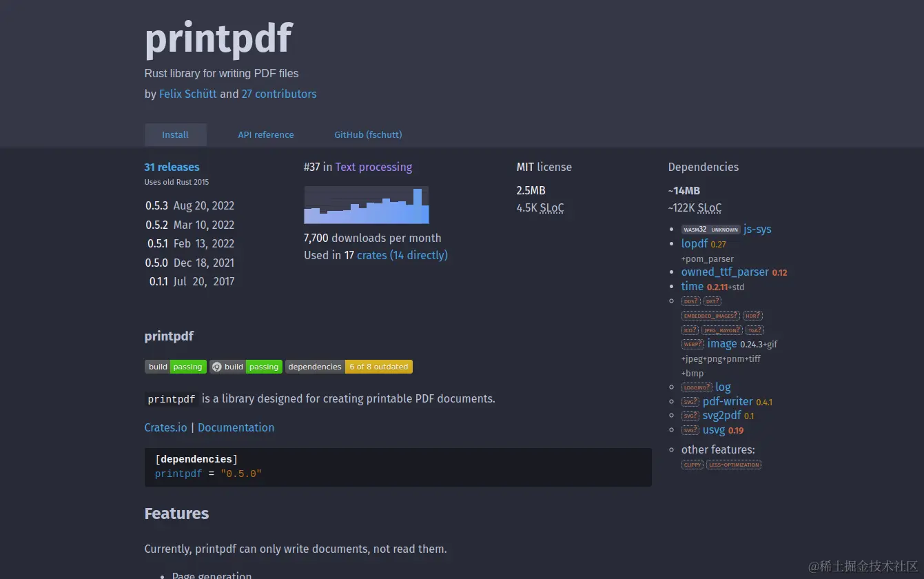Open Text processing category link

pyautogui.click(x=373, y=167)
